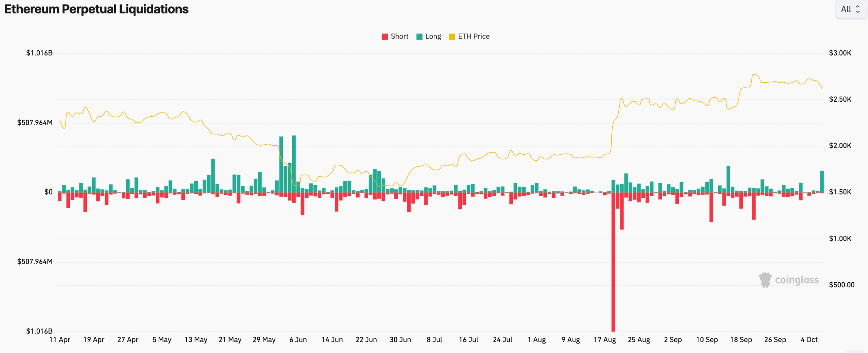This screenshot has height=353, width=868.
Task: Toggle the ETH Price legend label
Action: tap(474, 36)
